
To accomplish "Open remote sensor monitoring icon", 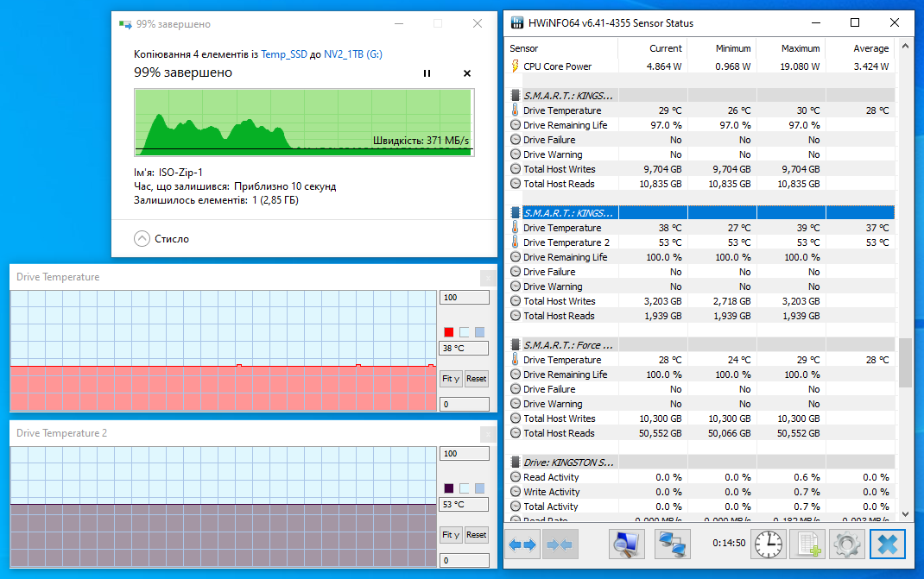I will click(x=672, y=544).
